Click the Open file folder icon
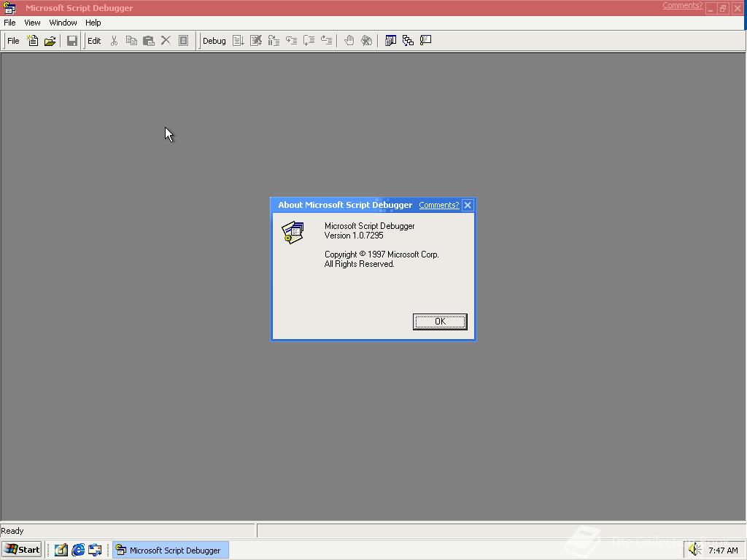Image resolution: width=747 pixels, height=560 pixels. (x=50, y=41)
